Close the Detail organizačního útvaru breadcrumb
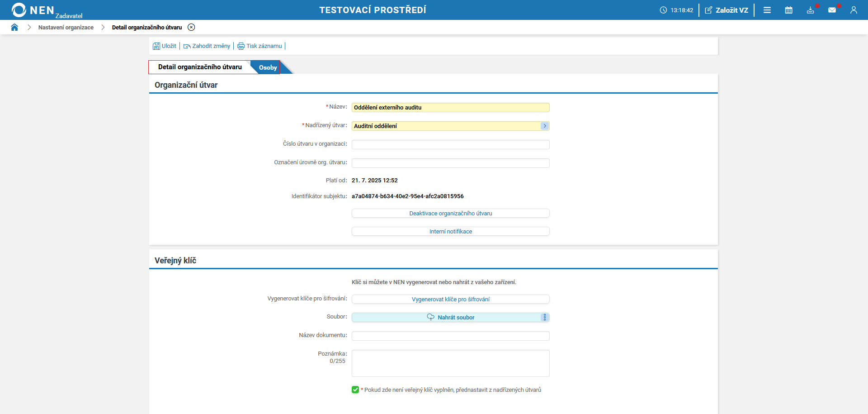Screen dimensions: 868x414 pos(192,27)
